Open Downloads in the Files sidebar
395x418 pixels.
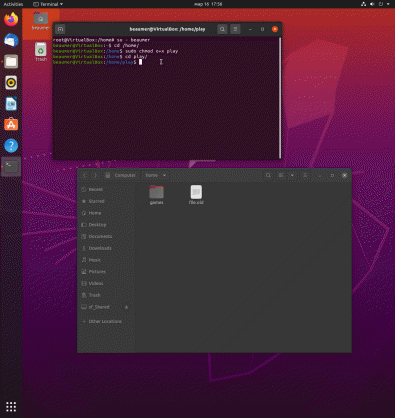pos(106,248)
